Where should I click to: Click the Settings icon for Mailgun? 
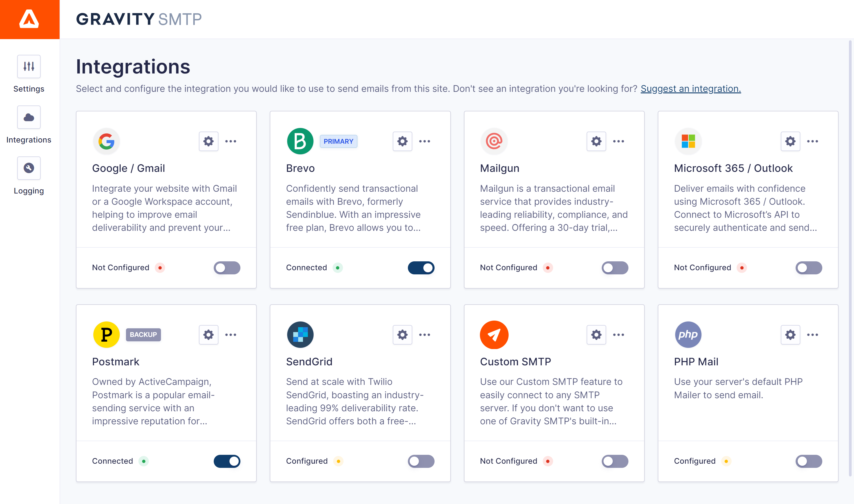(596, 141)
